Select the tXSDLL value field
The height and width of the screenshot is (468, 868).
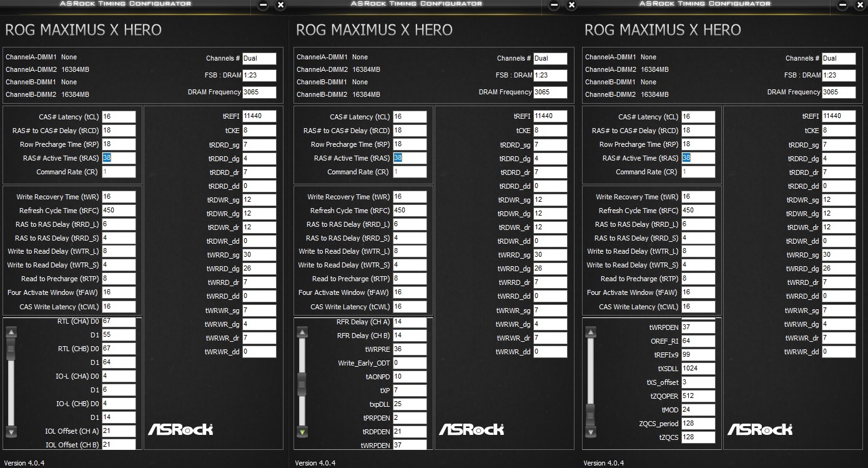tap(698, 368)
